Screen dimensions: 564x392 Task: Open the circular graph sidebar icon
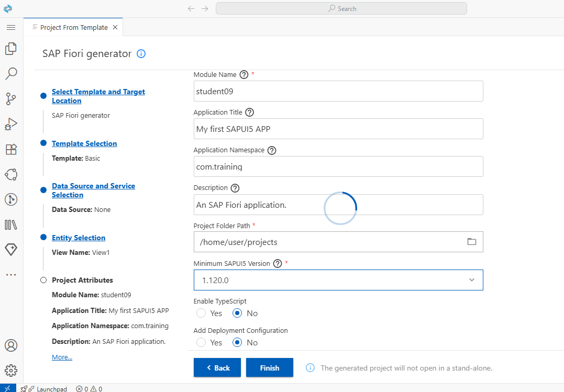coord(11,174)
